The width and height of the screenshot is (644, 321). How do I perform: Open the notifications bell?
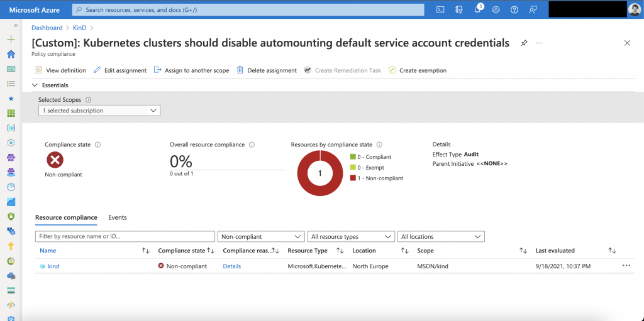tap(477, 9)
